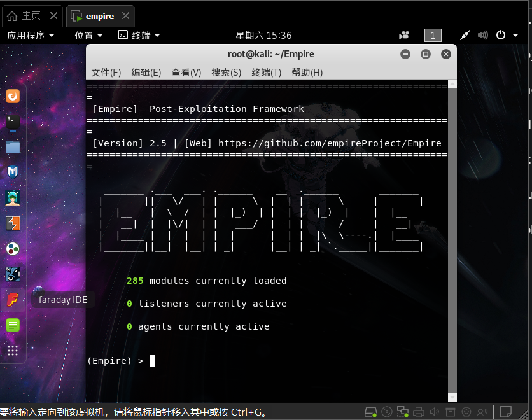
Task: Click VMware USB device box icon
Action: point(451,412)
